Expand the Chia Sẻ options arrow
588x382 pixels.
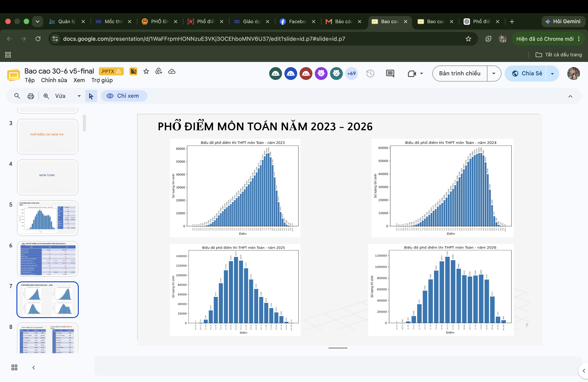tap(552, 74)
